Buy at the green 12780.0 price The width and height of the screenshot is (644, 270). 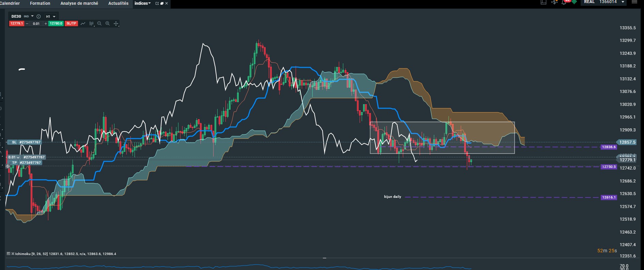pyautogui.click(x=56, y=23)
